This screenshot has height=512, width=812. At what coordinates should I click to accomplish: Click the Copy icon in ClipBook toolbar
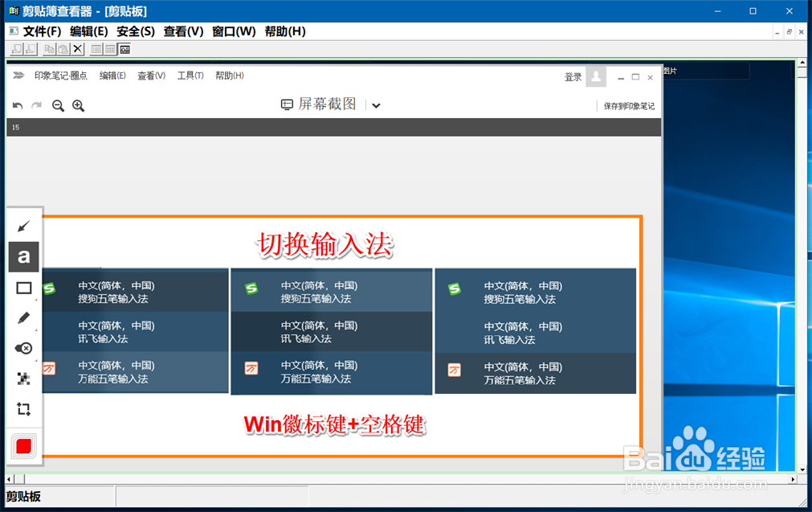49,49
